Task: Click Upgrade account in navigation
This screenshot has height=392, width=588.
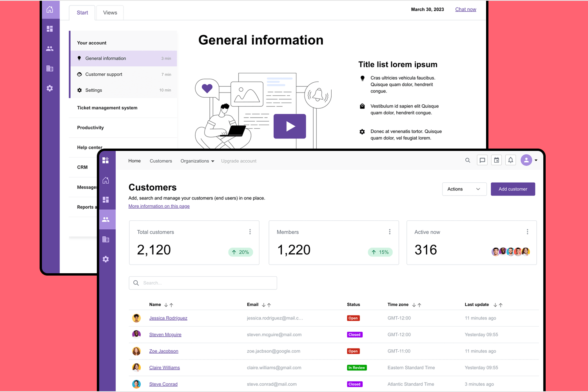Action: pos(239,161)
